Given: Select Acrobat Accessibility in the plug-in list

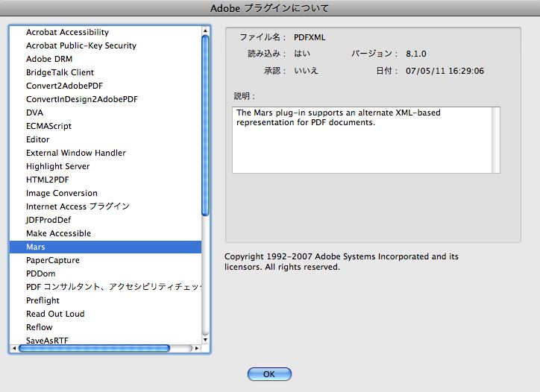Looking at the screenshot, I should (67, 32).
